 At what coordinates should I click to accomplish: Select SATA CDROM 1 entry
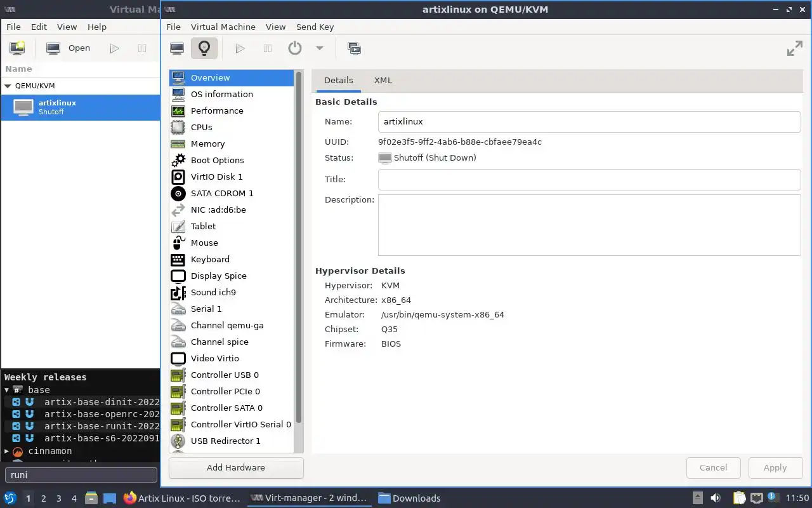(x=232, y=193)
